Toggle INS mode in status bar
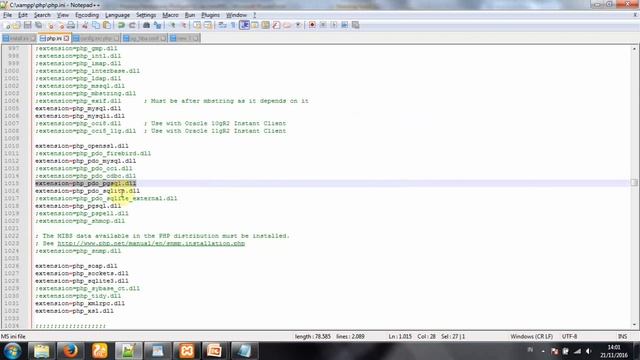The height and width of the screenshot is (360, 640). pyautogui.click(x=622, y=336)
